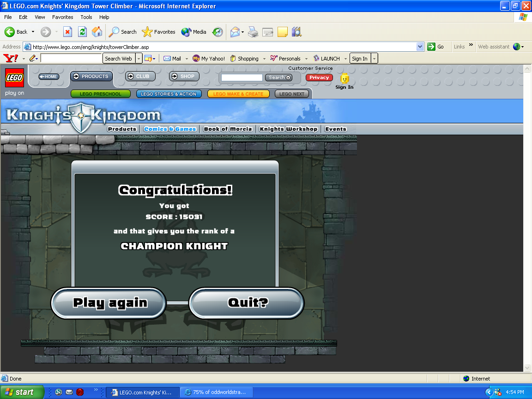
Task: Click the Print icon in the toolbar
Action: pos(253,31)
